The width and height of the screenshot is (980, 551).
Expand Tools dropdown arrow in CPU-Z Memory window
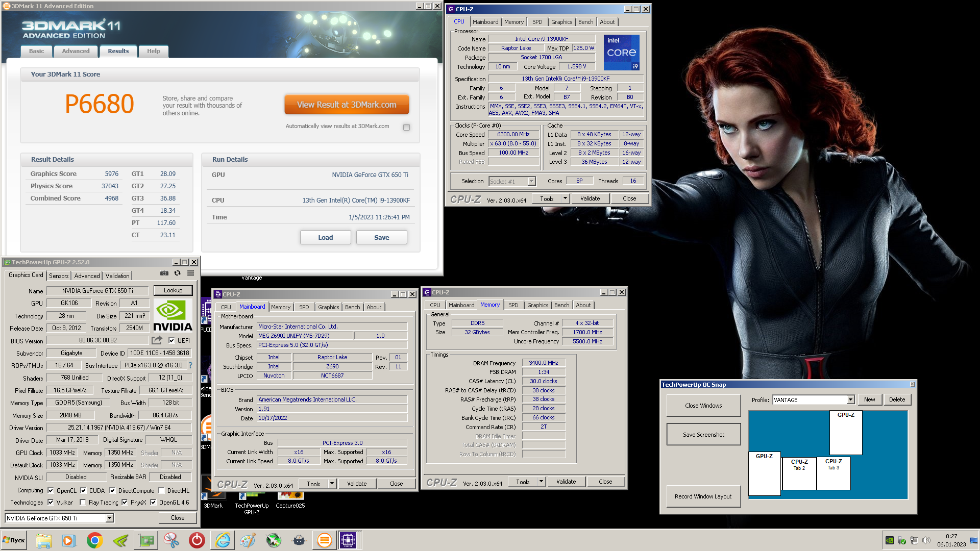click(541, 482)
